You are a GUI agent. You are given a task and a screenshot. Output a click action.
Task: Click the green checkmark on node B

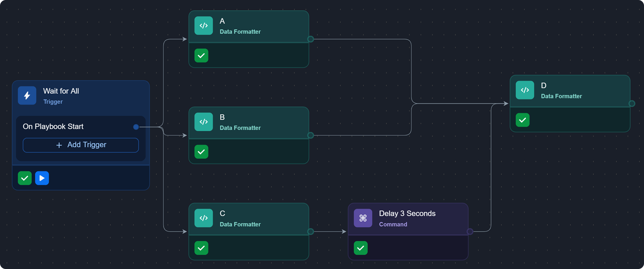point(201,152)
